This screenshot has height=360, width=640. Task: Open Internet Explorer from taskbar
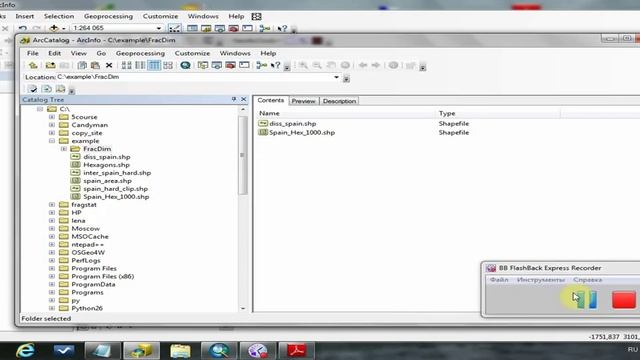[x=25, y=351]
